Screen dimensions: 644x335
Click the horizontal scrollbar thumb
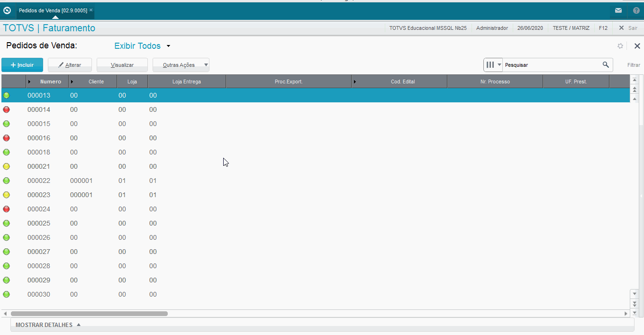point(89,314)
